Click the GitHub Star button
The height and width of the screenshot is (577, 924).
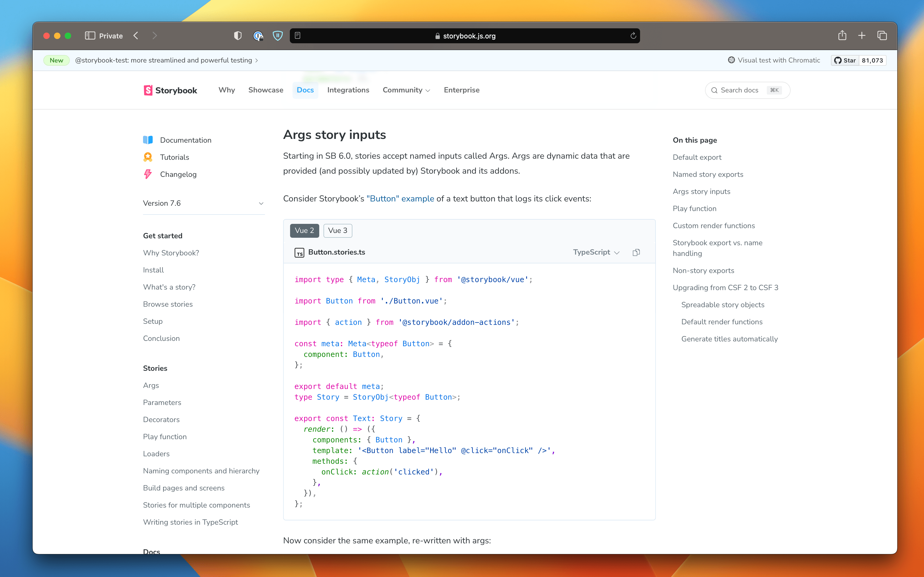[845, 60]
